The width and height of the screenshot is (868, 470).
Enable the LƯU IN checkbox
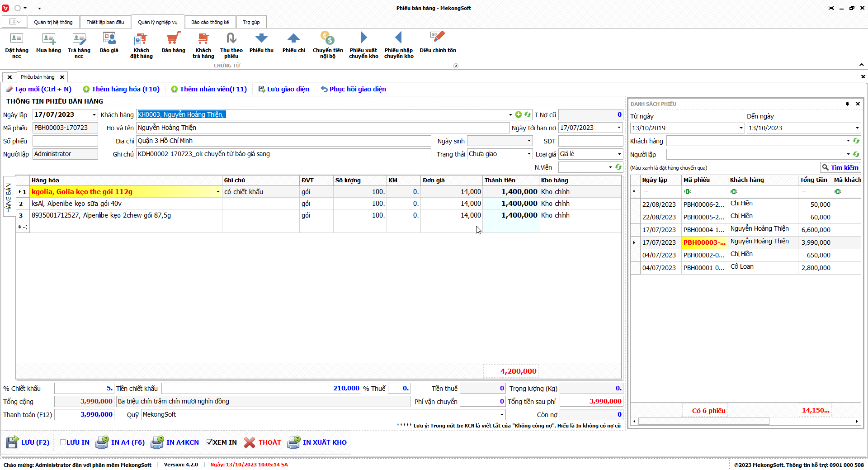point(63,442)
